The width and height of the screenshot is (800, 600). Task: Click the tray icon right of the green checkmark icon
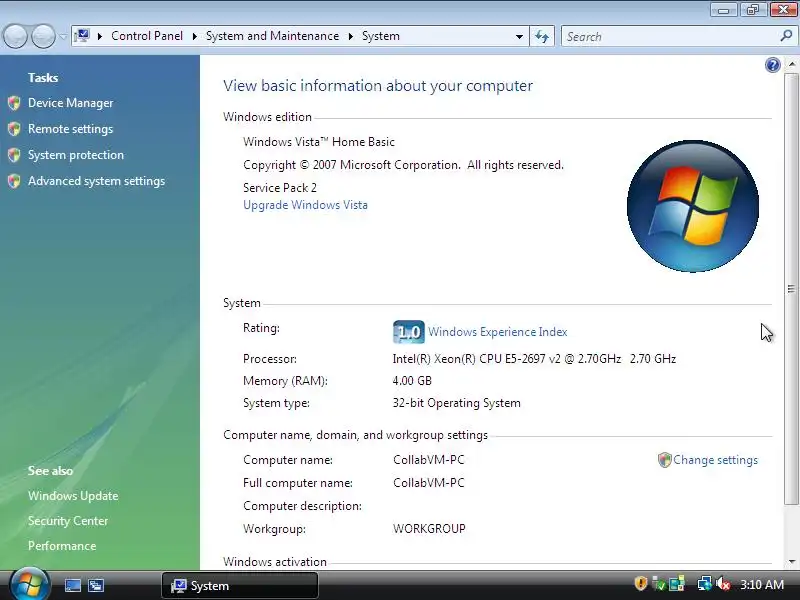coord(677,584)
